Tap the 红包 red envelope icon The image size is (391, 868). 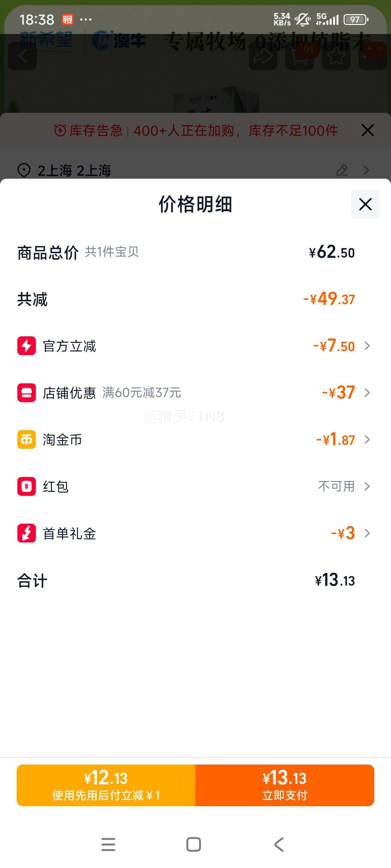[26, 486]
